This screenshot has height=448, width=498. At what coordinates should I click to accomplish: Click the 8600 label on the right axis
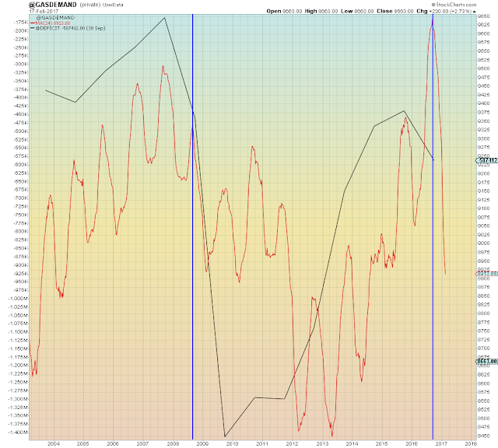coord(483,383)
